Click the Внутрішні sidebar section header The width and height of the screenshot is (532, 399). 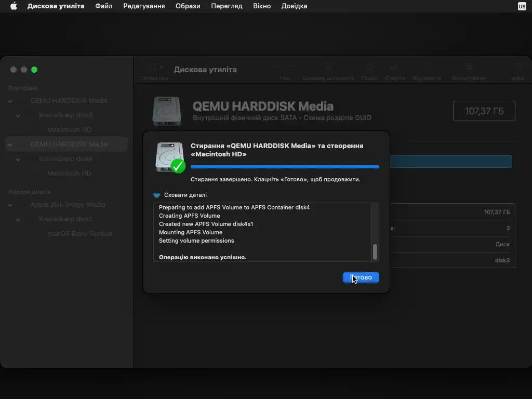coord(23,88)
